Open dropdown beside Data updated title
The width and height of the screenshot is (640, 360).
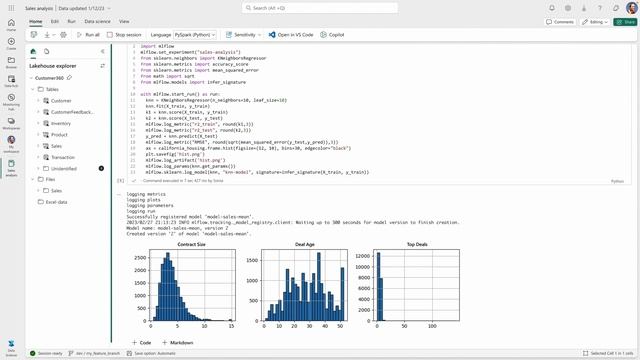click(x=109, y=8)
